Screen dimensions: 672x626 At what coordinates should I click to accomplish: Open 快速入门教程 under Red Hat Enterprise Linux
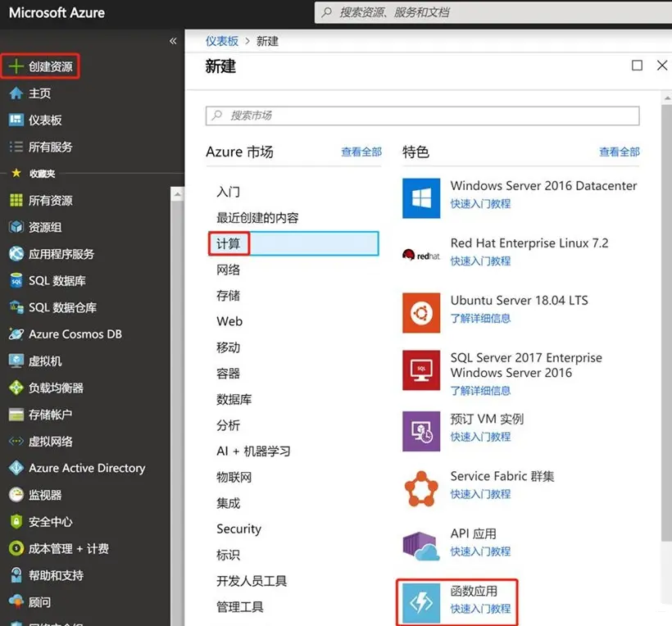click(480, 261)
